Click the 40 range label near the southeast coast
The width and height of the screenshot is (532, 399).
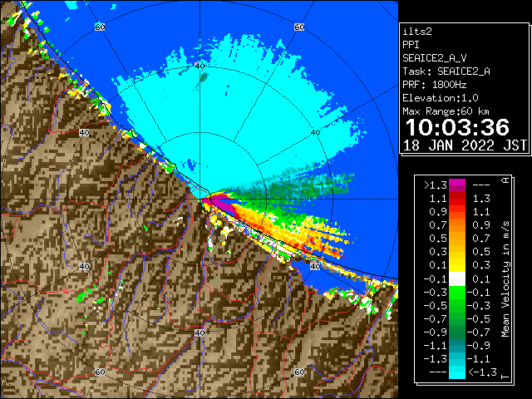[x=315, y=266]
